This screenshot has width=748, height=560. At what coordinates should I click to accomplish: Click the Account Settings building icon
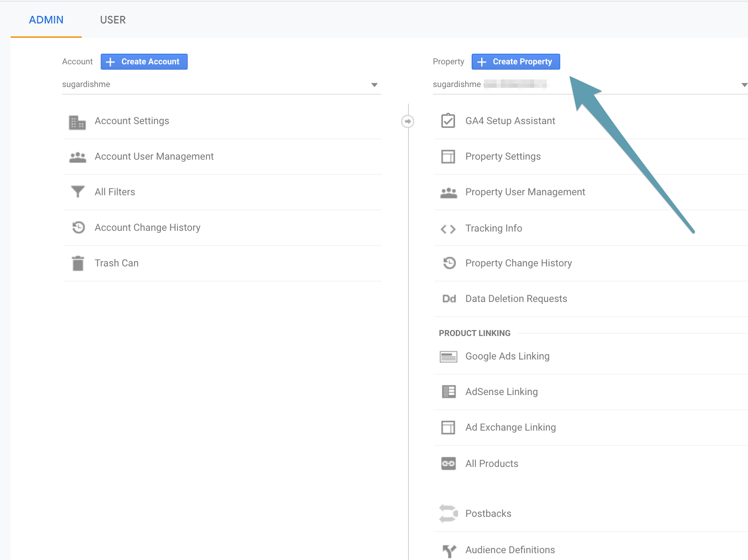pyautogui.click(x=77, y=122)
